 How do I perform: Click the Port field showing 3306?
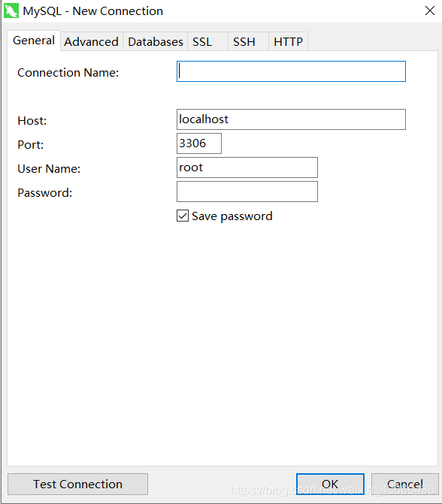(199, 143)
